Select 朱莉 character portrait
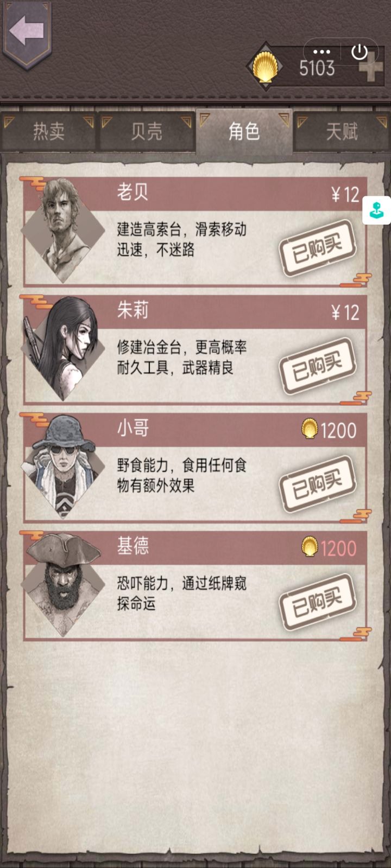 (63, 348)
